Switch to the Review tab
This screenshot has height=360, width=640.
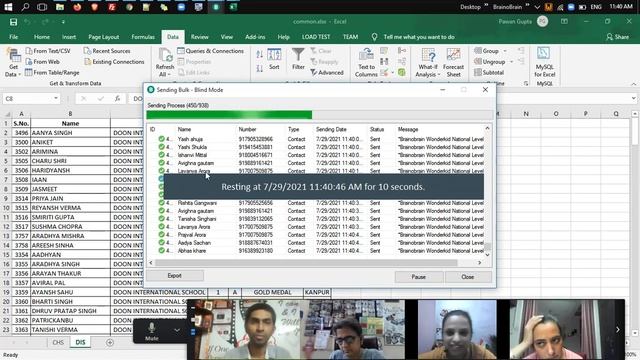[200, 37]
